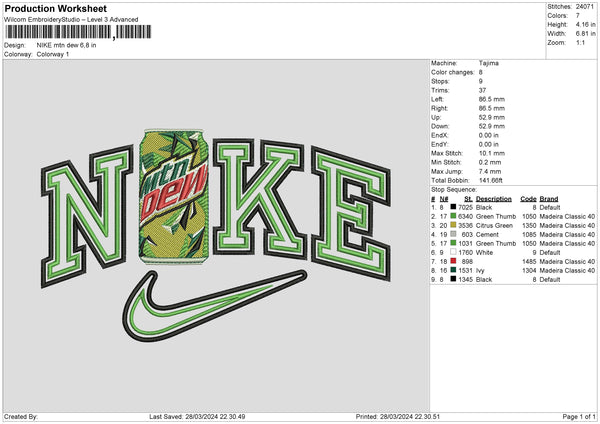This screenshot has height=424, width=600.
Task: Click the letter N in the embroidery design
Action: point(87,216)
